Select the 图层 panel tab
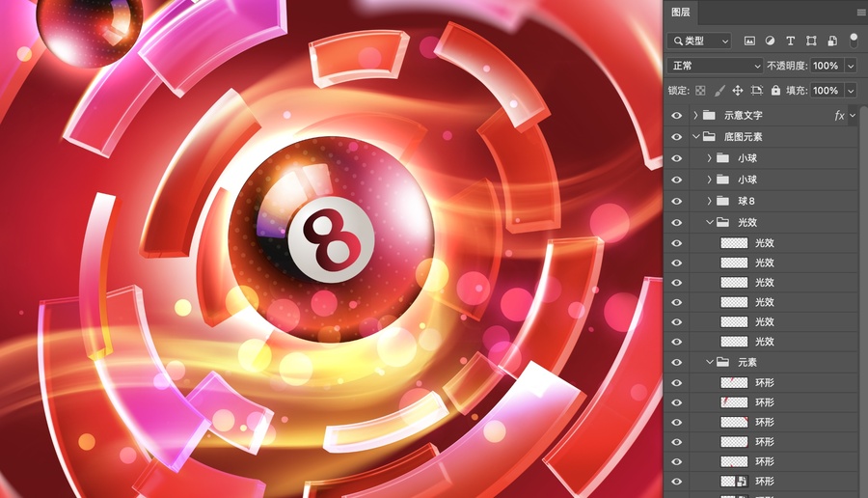The width and height of the screenshot is (868, 498). (x=681, y=13)
